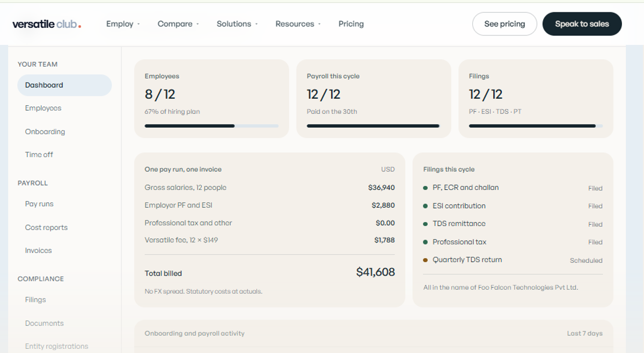Expand the Solutions menu
This screenshot has width=644, height=353.
pos(237,24)
